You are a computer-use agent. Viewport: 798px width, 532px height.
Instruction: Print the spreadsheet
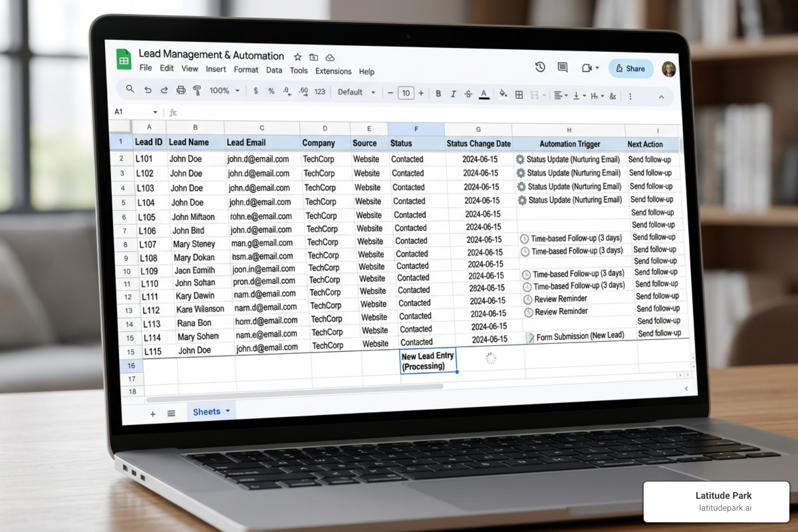(181, 90)
